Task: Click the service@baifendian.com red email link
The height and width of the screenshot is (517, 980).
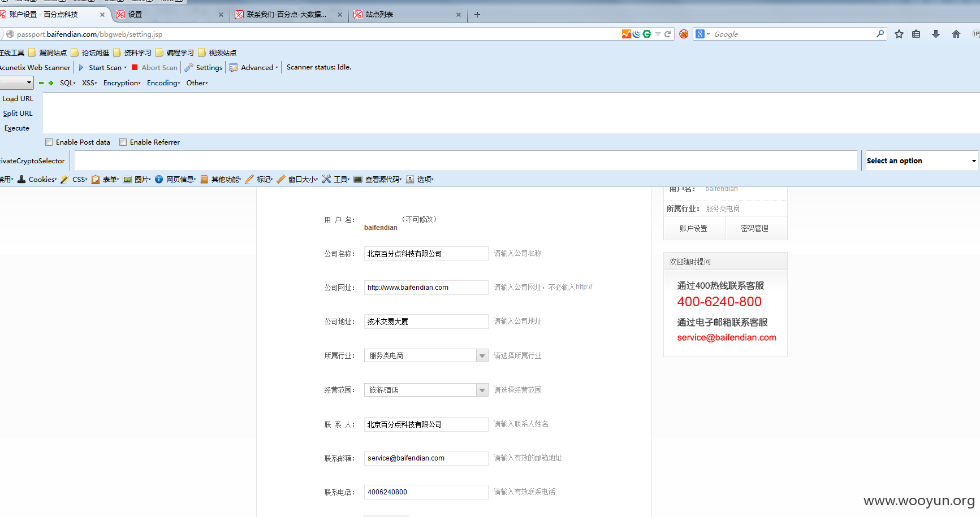Action: [727, 337]
